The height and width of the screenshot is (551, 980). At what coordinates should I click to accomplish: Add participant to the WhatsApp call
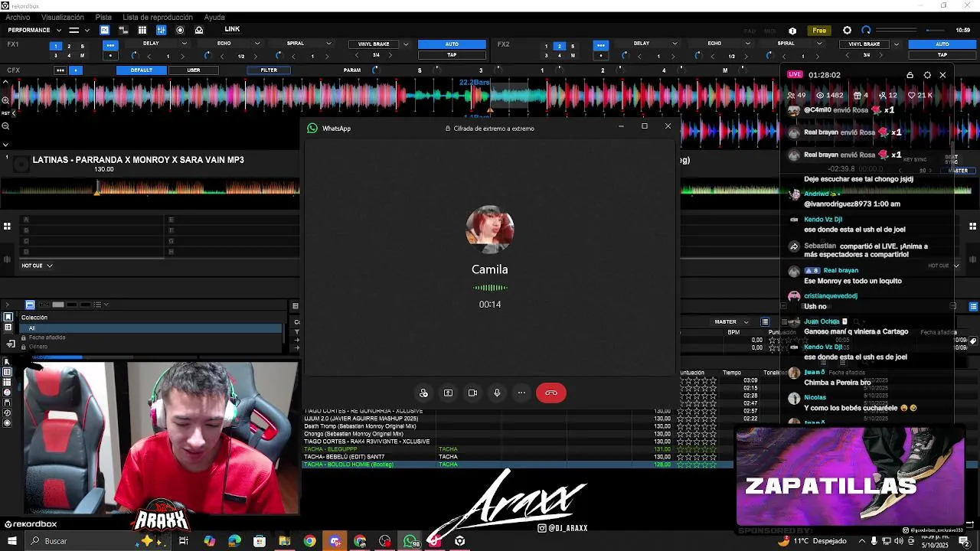coord(423,393)
